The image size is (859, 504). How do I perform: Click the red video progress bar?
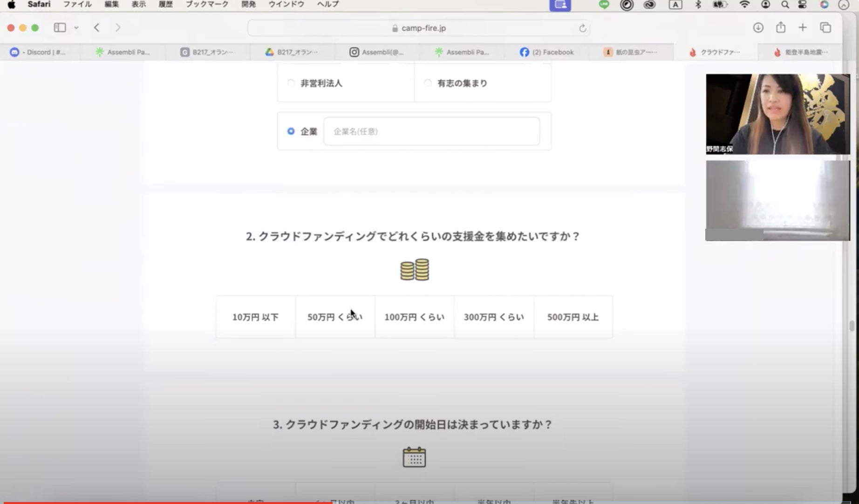click(168, 502)
